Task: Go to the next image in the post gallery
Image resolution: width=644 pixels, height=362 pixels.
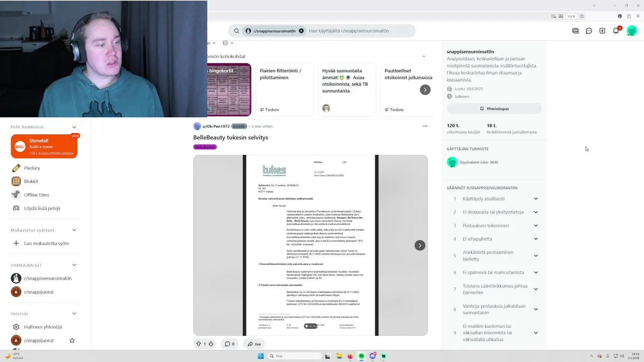Action: pyautogui.click(x=420, y=245)
